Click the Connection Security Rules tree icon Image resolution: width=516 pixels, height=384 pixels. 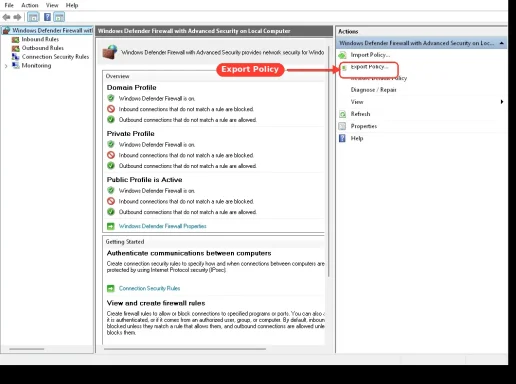(x=16, y=57)
